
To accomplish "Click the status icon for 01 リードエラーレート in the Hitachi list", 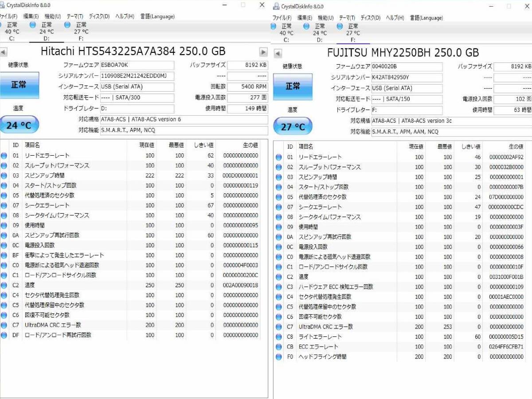I will tap(4, 156).
